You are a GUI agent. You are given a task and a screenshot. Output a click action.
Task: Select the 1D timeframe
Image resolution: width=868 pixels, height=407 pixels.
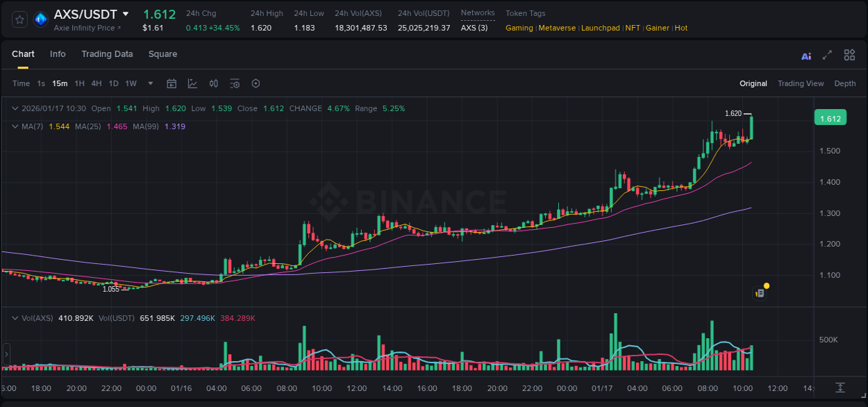tap(112, 83)
